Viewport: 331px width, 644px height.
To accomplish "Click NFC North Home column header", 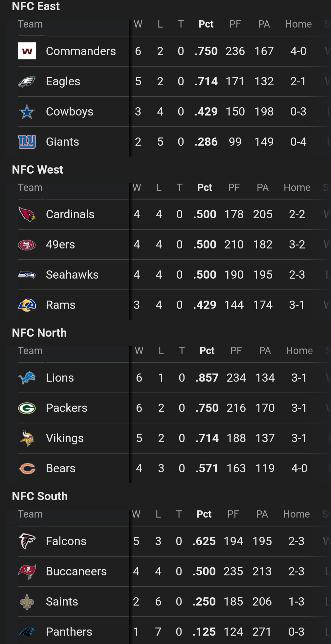I will click(299, 351).
